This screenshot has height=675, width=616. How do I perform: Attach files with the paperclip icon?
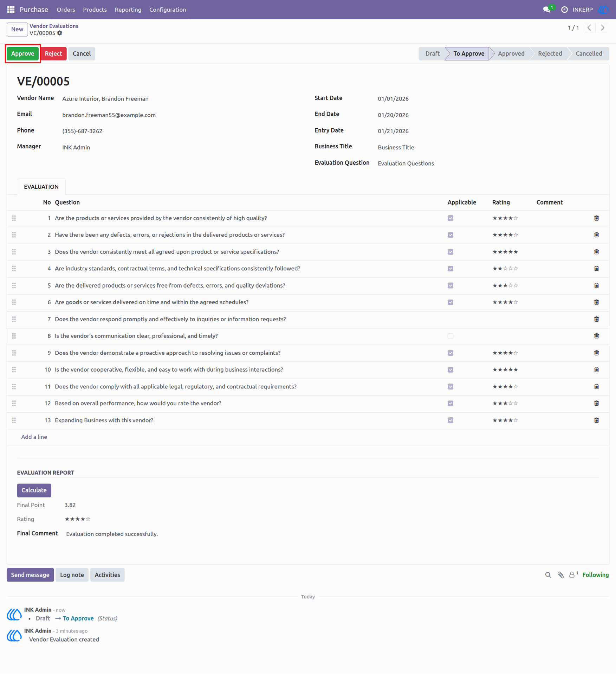tap(560, 575)
